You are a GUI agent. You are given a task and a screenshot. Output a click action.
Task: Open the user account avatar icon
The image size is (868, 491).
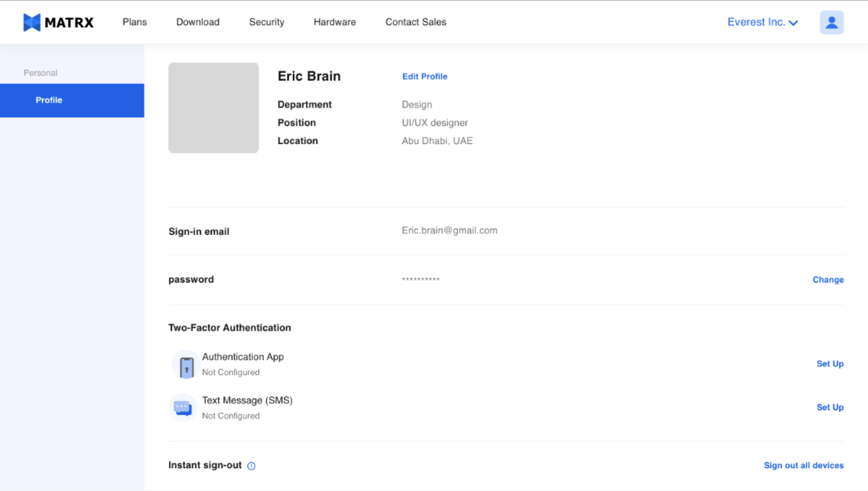click(831, 22)
